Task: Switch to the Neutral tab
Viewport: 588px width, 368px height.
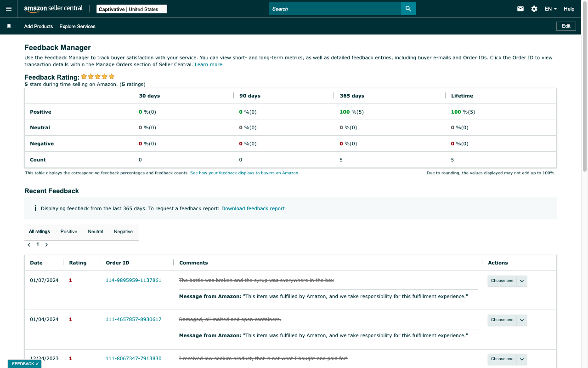Action: point(96,232)
